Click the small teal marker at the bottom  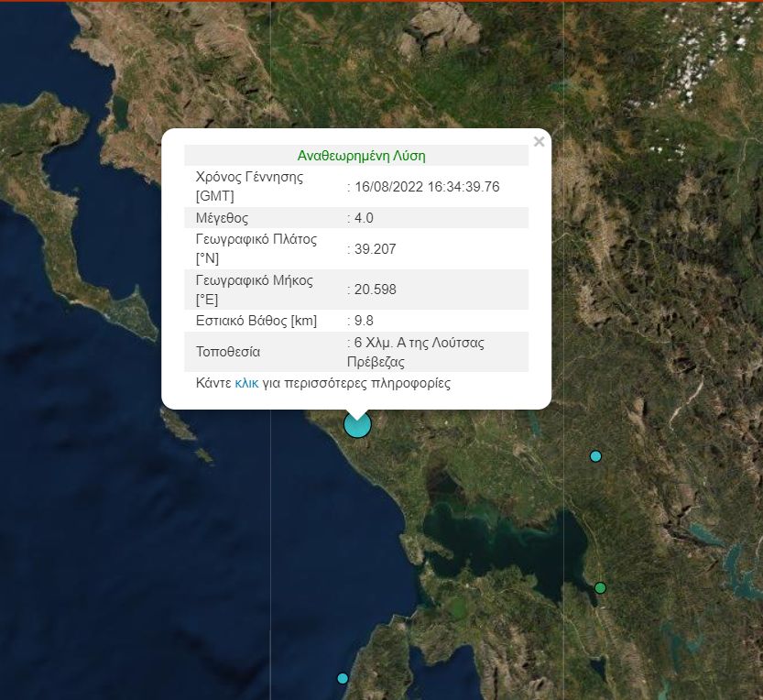343,678
